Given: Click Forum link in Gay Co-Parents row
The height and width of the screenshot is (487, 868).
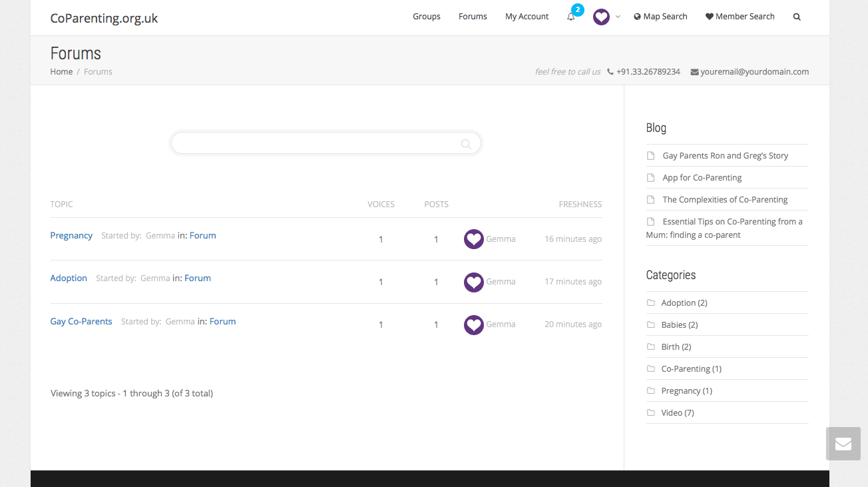Looking at the screenshot, I should pyautogui.click(x=223, y=322).
